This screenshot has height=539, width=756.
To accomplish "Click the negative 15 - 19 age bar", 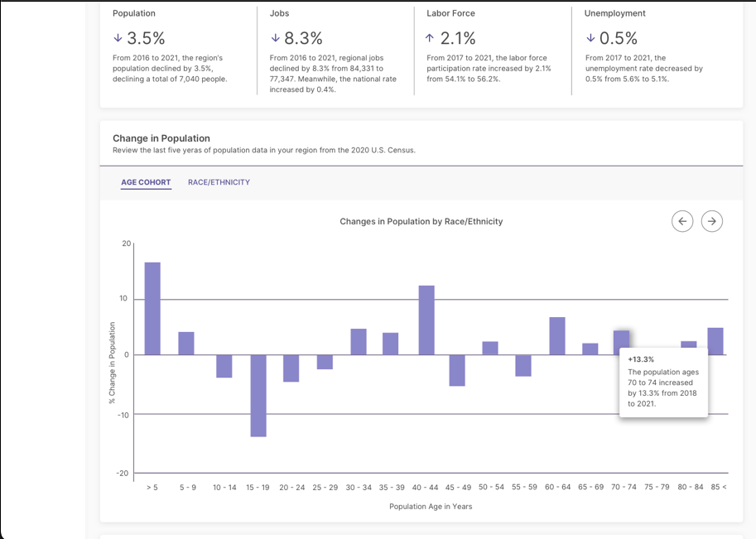I will coord(258,395).
